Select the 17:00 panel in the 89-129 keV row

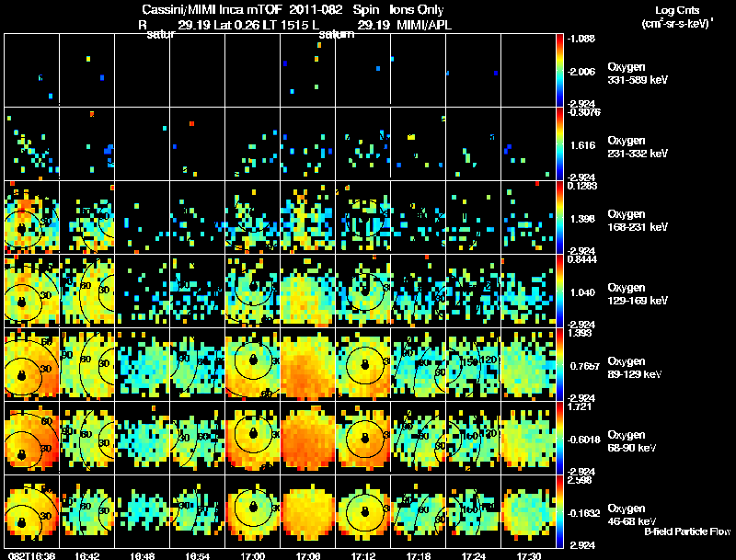[x=252, y=364]
